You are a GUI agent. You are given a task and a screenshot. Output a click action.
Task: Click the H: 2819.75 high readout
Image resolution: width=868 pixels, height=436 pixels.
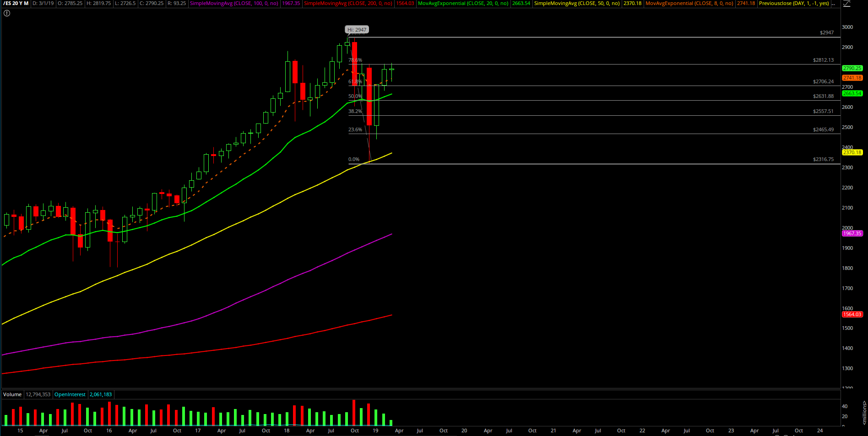point(99,3)
